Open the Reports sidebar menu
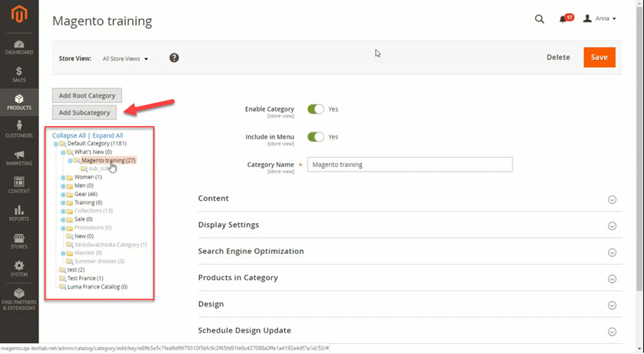 [19, 213]
